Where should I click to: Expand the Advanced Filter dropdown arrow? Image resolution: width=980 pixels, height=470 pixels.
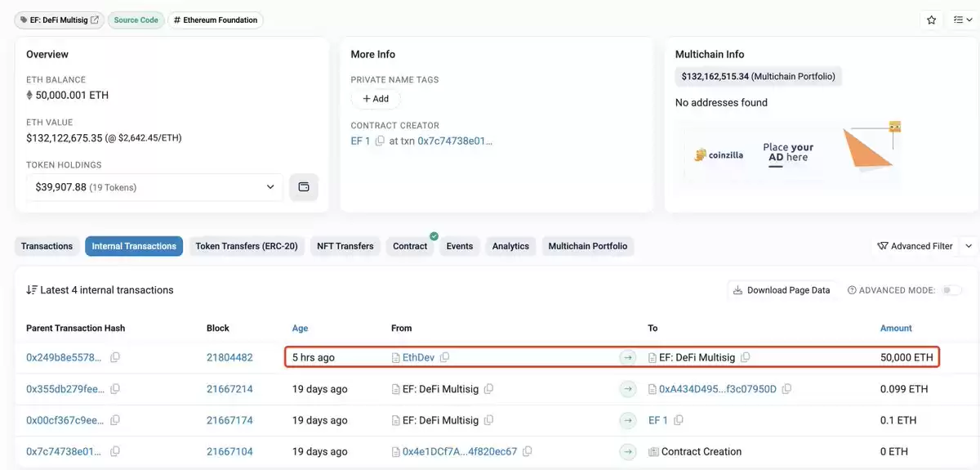tap(969, 246)
